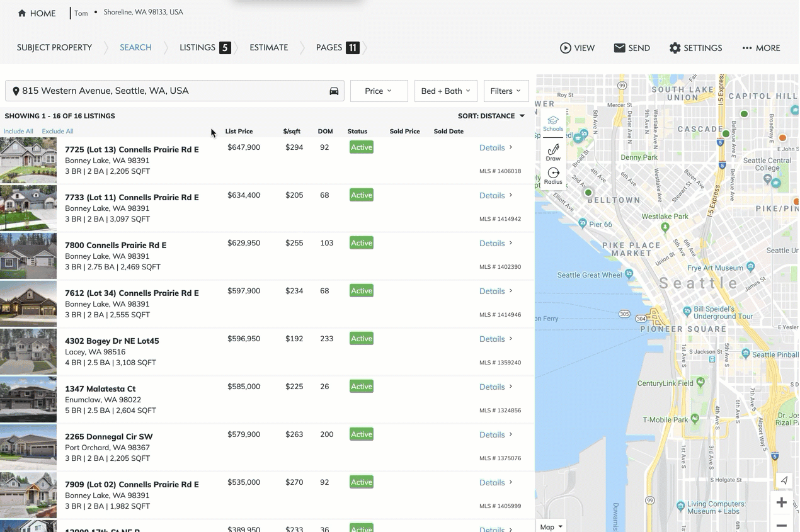Click the 1347 Malatesta Ct listing thumbnail

28,399
